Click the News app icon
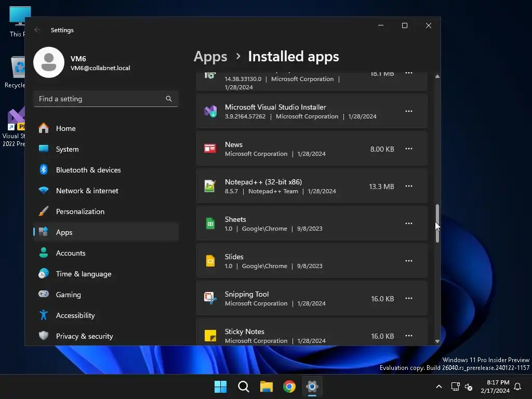 click(x=210, y=149)
